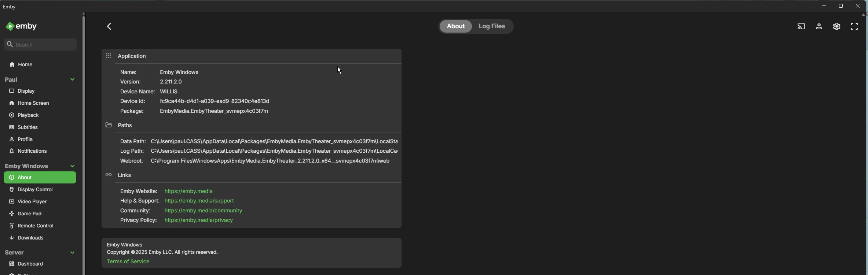Click into the Search field
Image resolution: width=868 pixels, height=275 pixels.
(x=40, y=45)
